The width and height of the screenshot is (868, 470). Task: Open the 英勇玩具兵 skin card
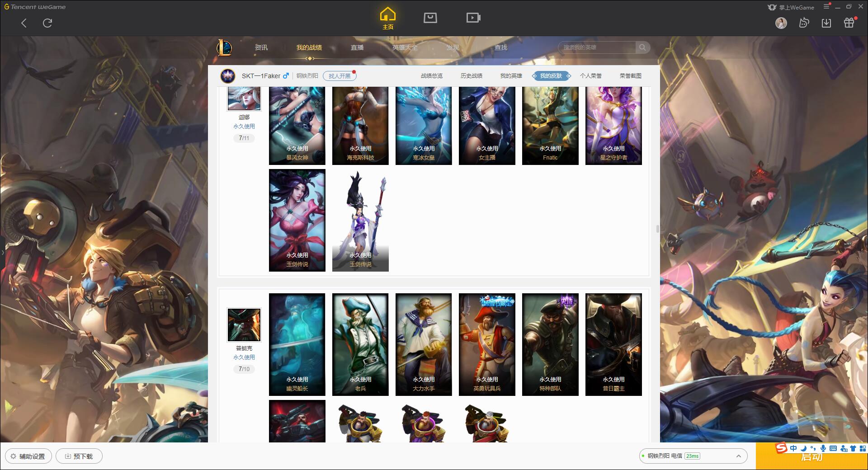click(487, 345)
